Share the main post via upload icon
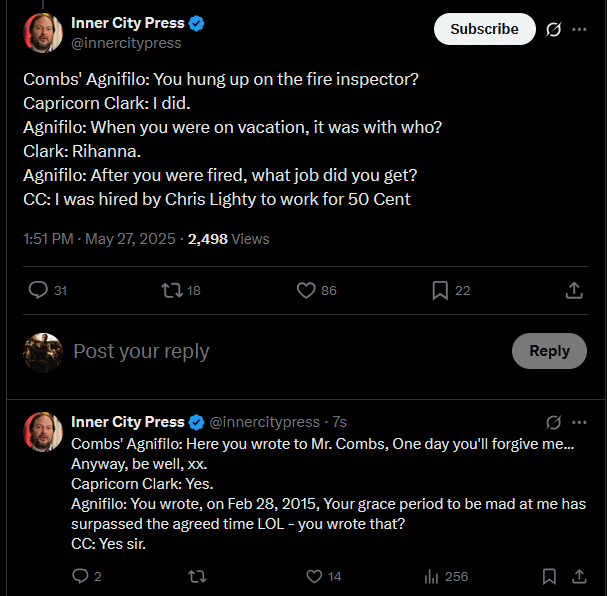The width and height of the screenshot is (607, 596). (x=574, y=290)
